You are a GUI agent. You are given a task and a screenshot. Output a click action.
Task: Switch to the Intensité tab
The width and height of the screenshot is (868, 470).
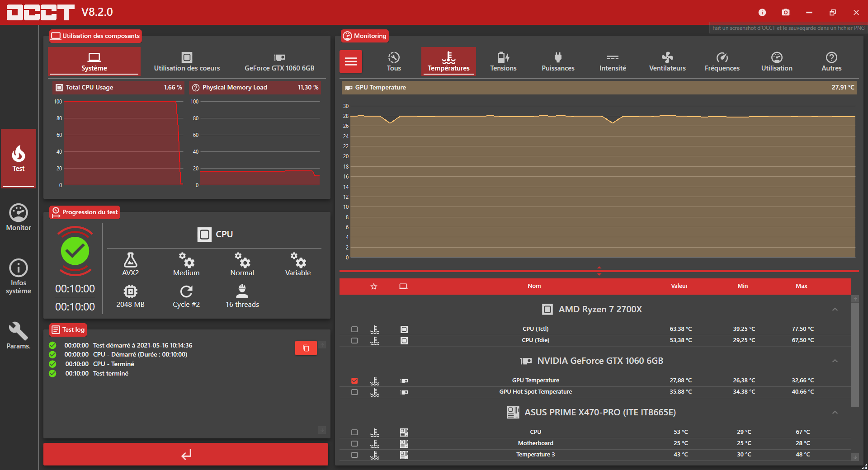point(613,61)
